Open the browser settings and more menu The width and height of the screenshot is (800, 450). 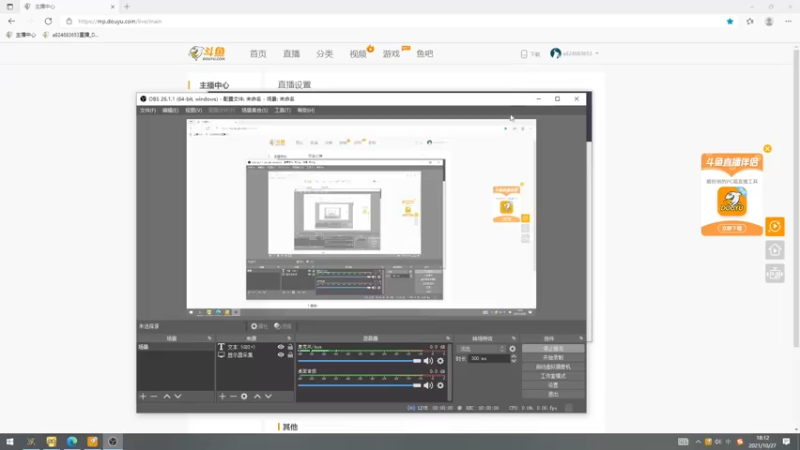pos(788,21)
